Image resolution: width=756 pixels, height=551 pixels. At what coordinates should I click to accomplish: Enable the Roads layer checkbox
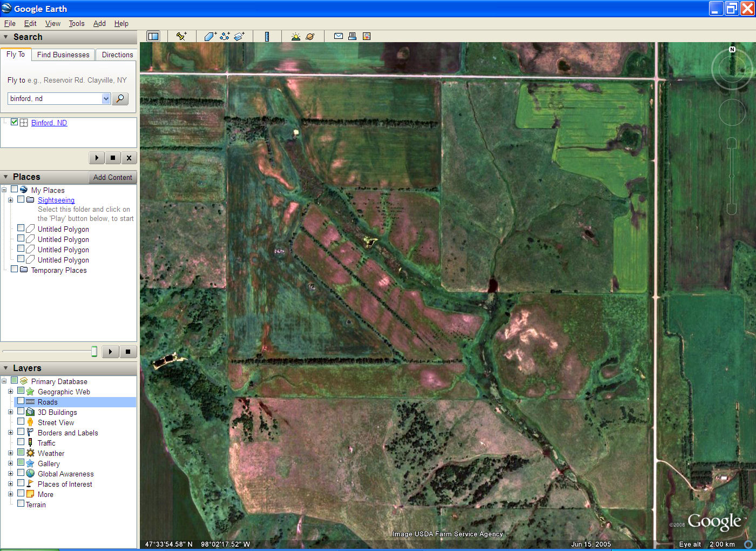(x=21, y=401)
